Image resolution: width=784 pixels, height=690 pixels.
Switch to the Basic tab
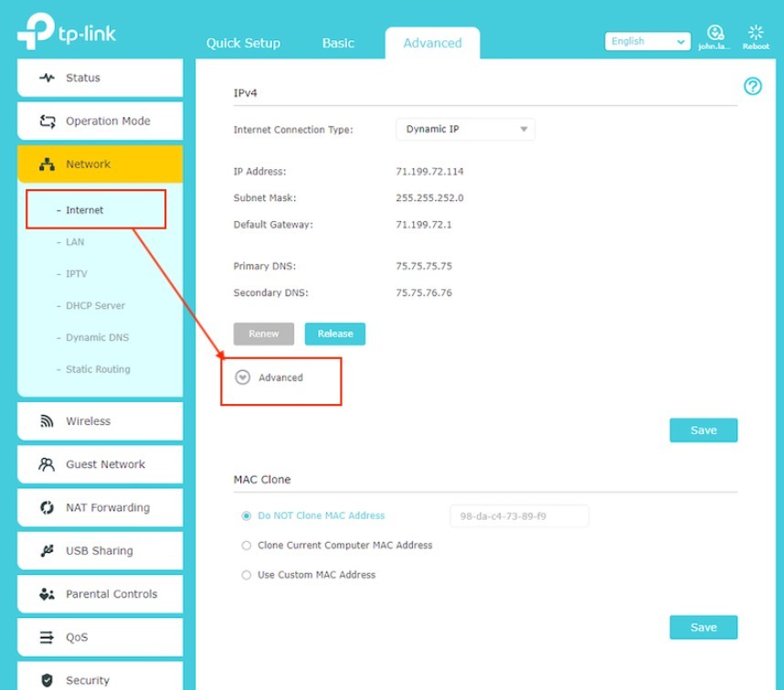tap(338, 43)
